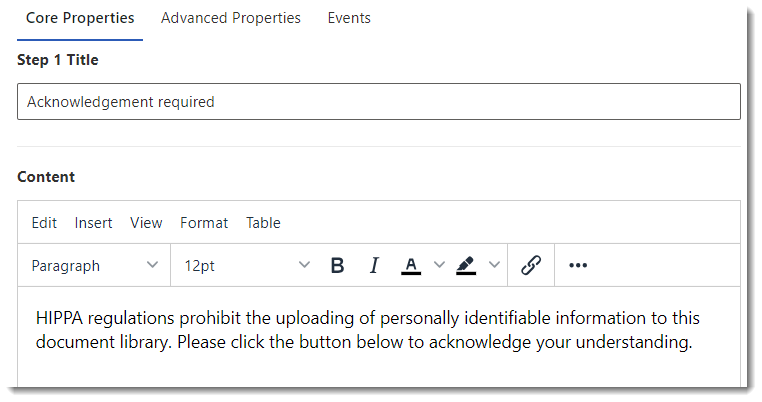Image resolution: width=762 pixels, height=402 pixels.
Task: Switch to the Events tab
Action: pos(349,18)
